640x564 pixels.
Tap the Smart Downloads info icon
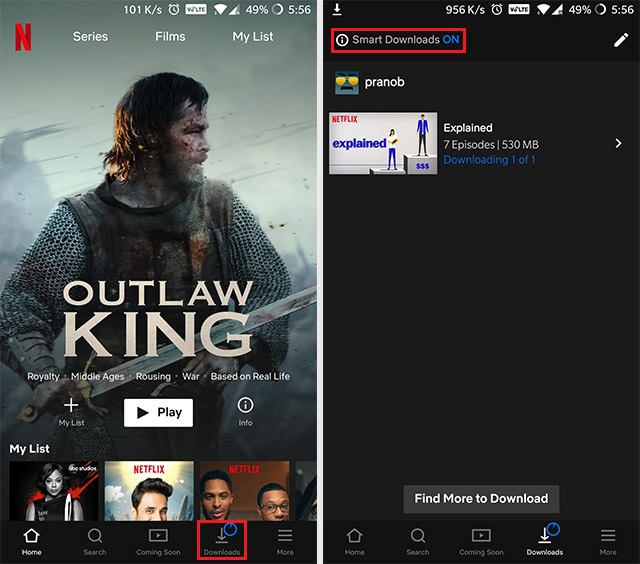tap(342, 40)
